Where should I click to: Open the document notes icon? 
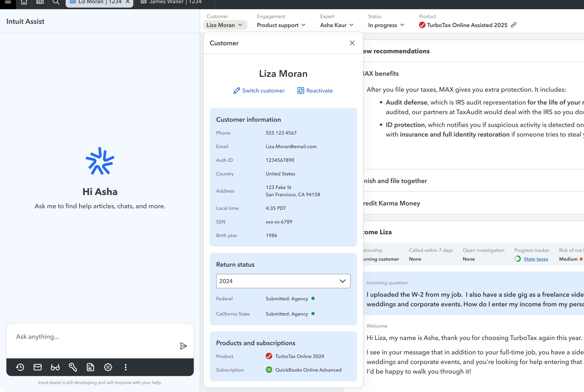[x=90, y=367]
